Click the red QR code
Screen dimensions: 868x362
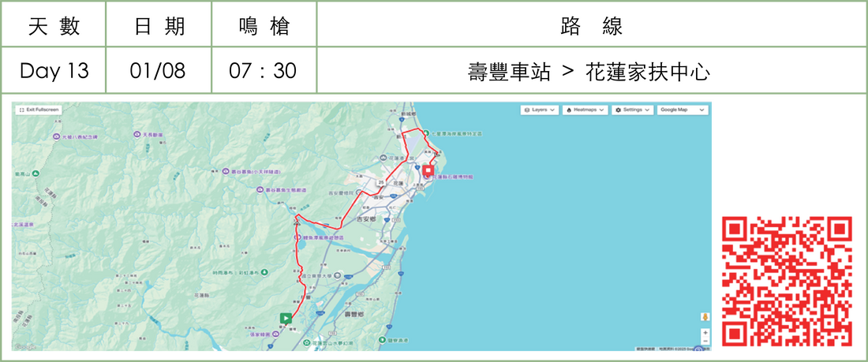(x=787, y=282)
